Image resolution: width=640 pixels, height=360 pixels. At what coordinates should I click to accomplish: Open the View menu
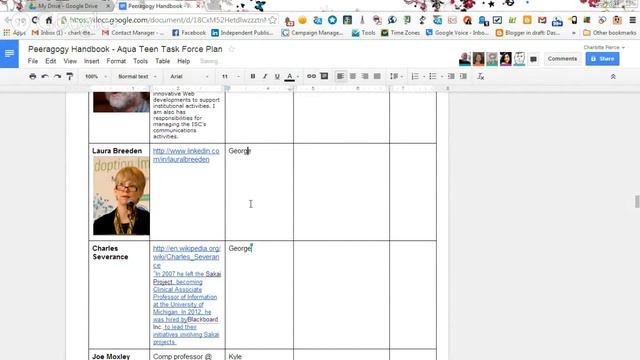(x=70, y=61)
